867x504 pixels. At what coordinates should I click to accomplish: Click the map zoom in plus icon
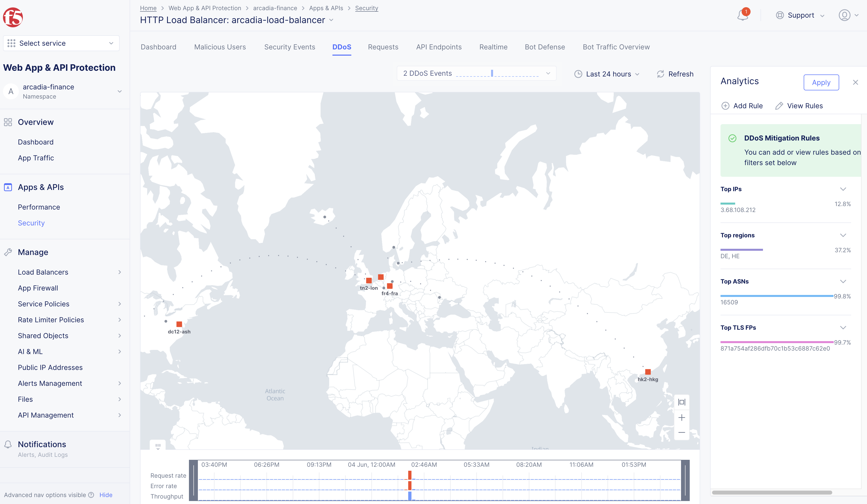682,418
